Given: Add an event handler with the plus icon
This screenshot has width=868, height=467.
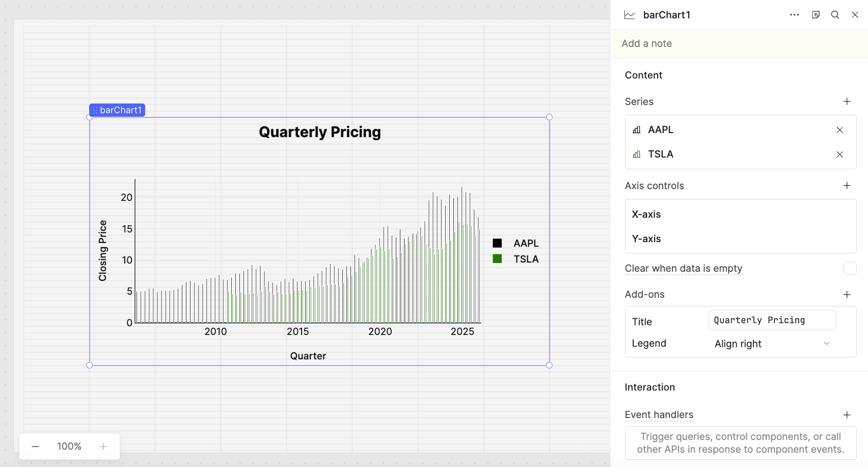Looking at the screenshot, I should point(847,415).
